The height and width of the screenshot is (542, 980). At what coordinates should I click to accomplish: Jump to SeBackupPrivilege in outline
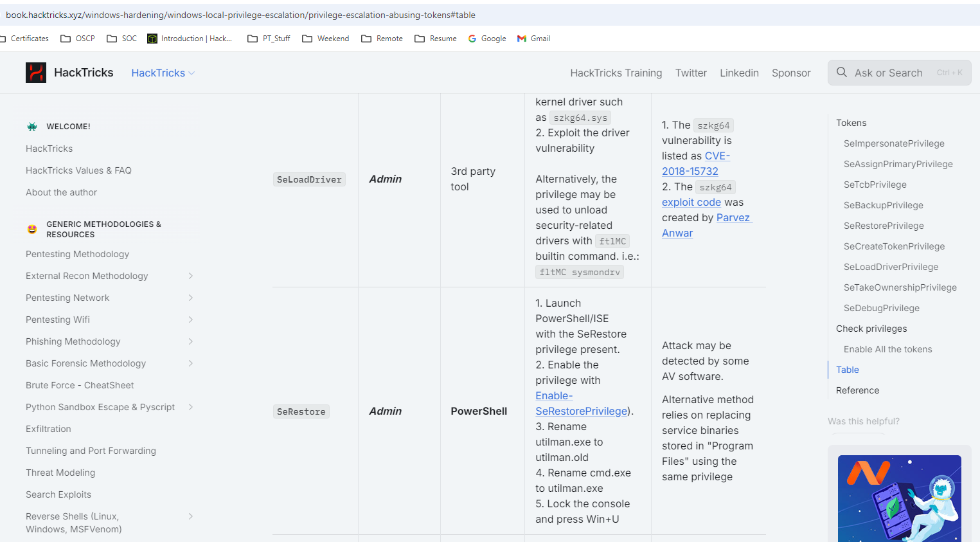(883, 205)
